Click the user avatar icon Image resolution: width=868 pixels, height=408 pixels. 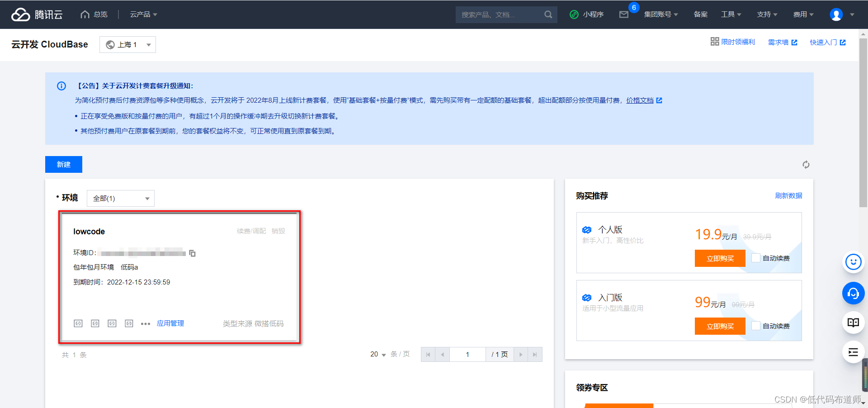836,14
